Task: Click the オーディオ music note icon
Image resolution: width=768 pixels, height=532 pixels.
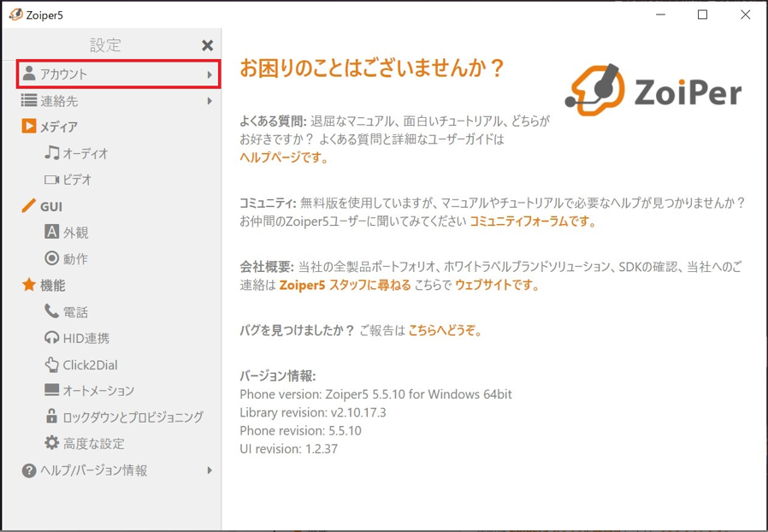Action: pos(52,152)
